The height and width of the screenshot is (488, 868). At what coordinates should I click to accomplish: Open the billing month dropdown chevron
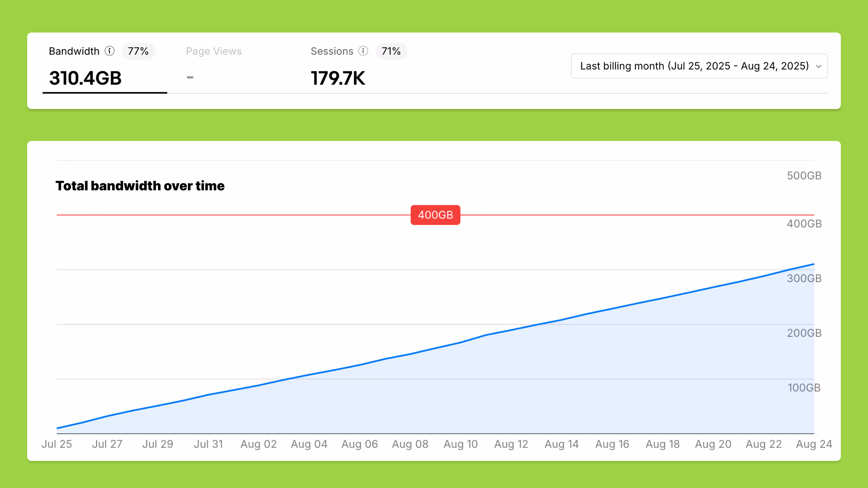[818, 66]
